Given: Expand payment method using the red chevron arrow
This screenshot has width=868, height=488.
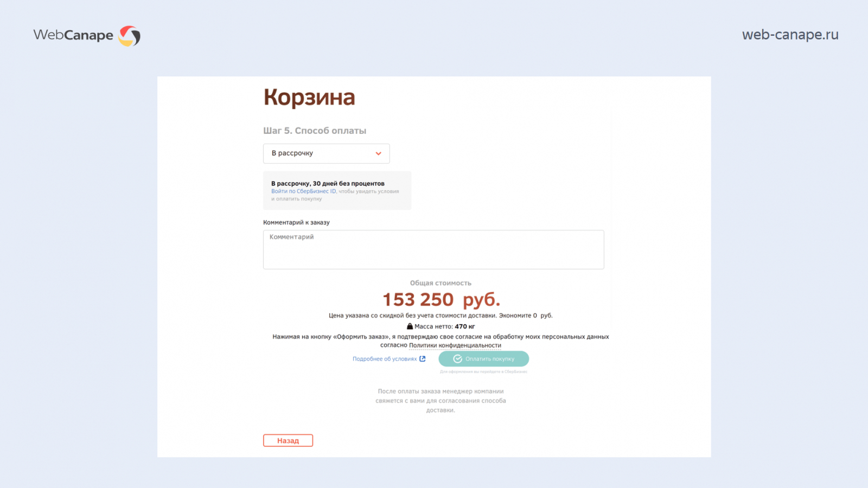Looking at the screenshot, I should click(378, 153).
